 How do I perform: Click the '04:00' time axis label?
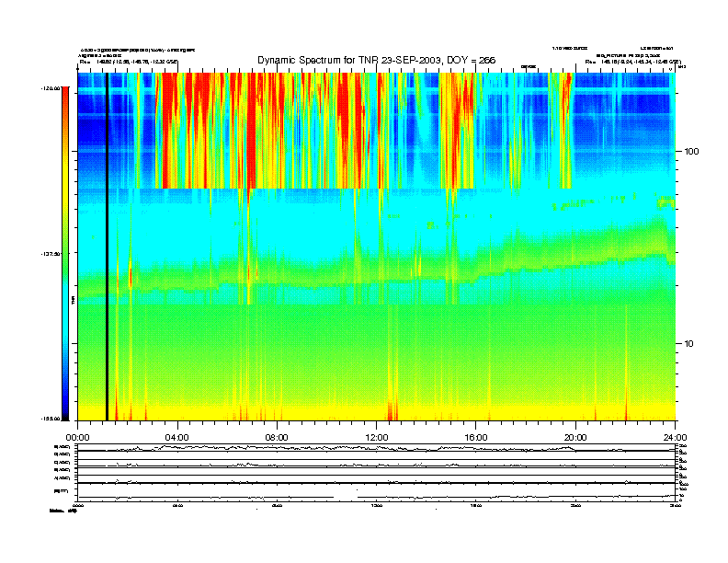(x=177, y=438)
